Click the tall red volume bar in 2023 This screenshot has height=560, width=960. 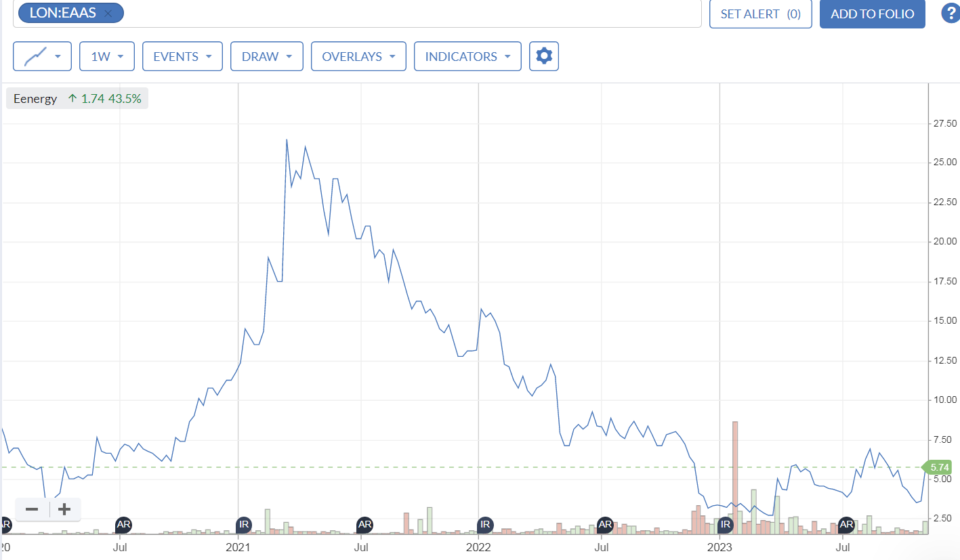click(735, 477)
